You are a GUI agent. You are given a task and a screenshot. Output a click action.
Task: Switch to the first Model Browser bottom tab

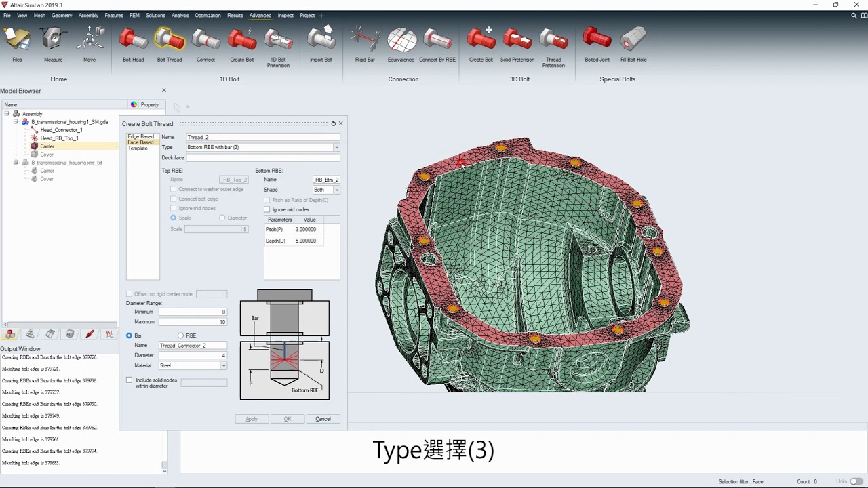[x=10, y=334]
